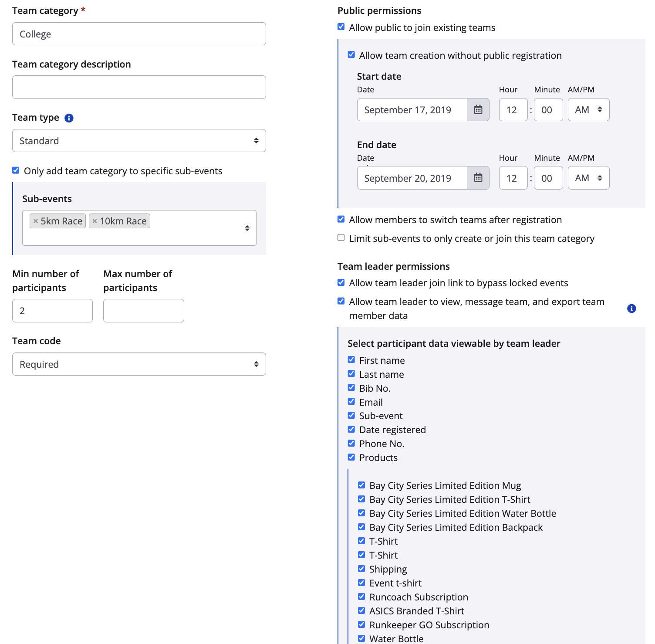Viewport: 655px width, 644px height.
Task: Open the End date calendar picker
Action: 478,178
